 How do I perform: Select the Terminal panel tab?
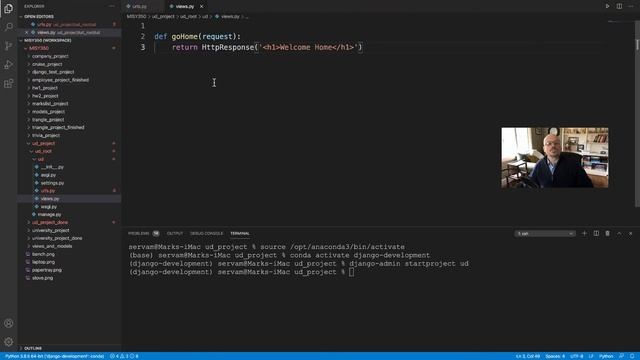[x=240, y=233]
